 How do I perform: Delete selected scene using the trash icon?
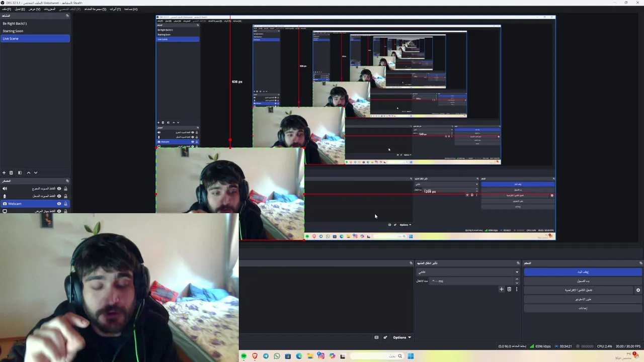click(x=11, y=172)
